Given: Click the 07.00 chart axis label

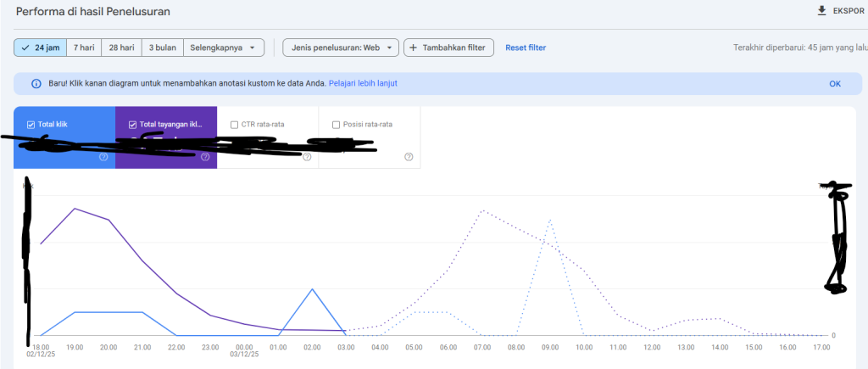Looking at the screenshot, I should [482, 348].
